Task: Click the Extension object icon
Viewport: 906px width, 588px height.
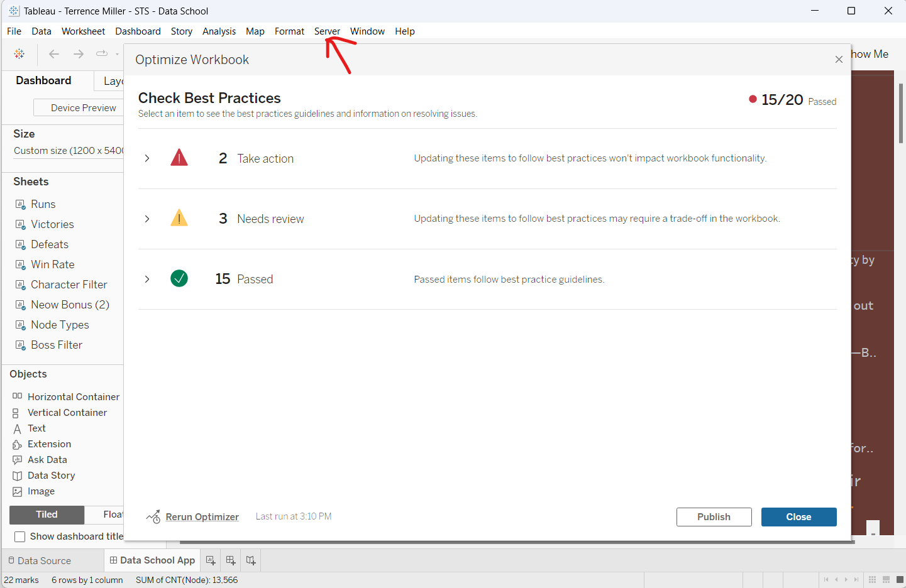Action: pyautogui.click(x=17, y=444)
